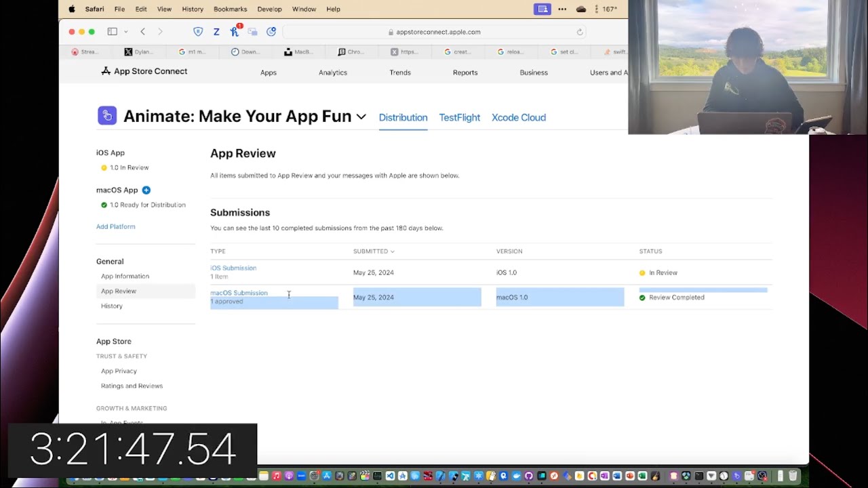Screen dimensions: 868x488
Task: Open the Analytics navigation item
Action: [332, 73]
